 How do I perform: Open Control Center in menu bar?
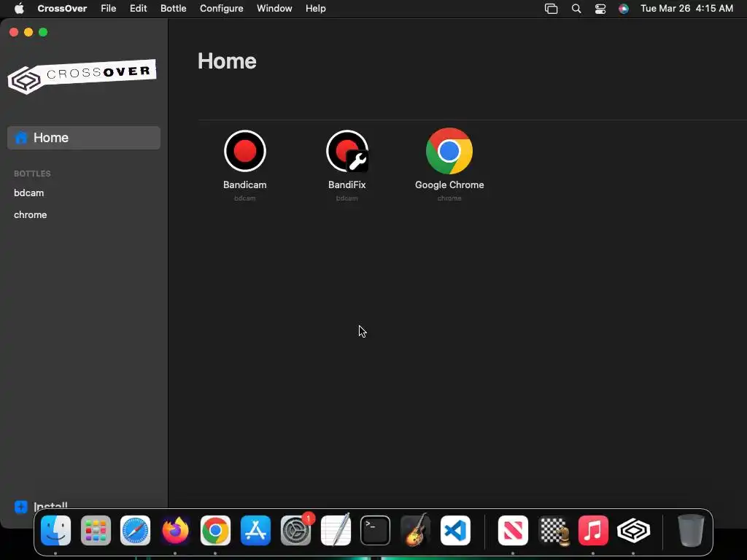600,9
